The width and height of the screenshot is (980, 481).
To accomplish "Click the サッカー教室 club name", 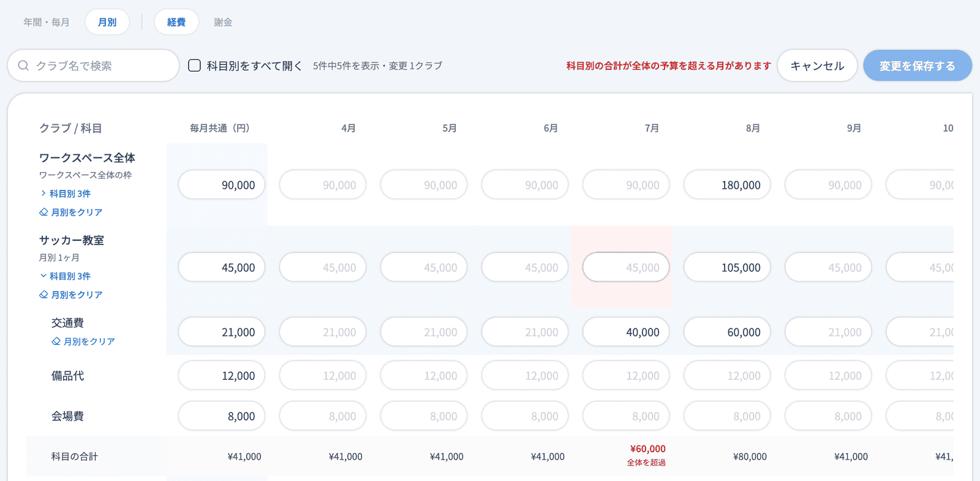I will point(72,240).
